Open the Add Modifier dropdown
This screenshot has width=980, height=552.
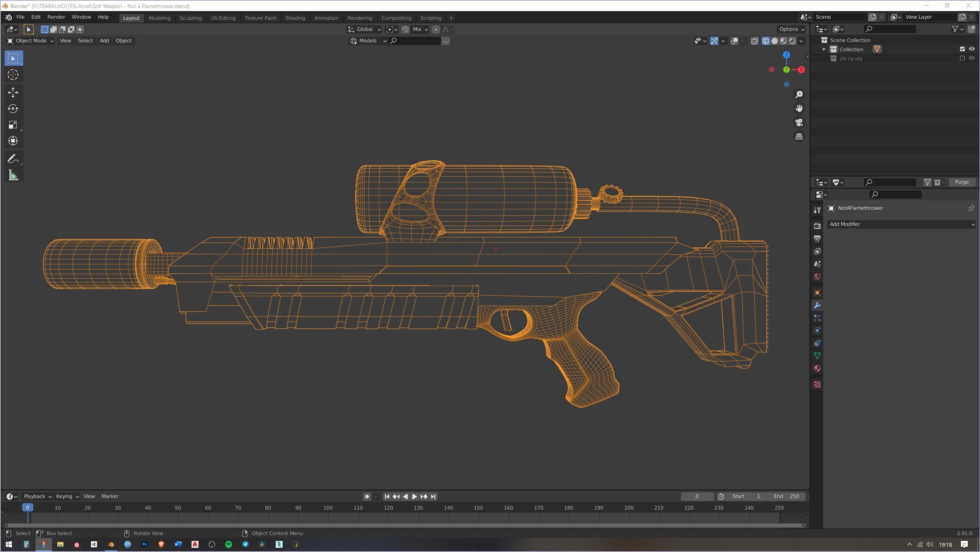tap(901, 224)
